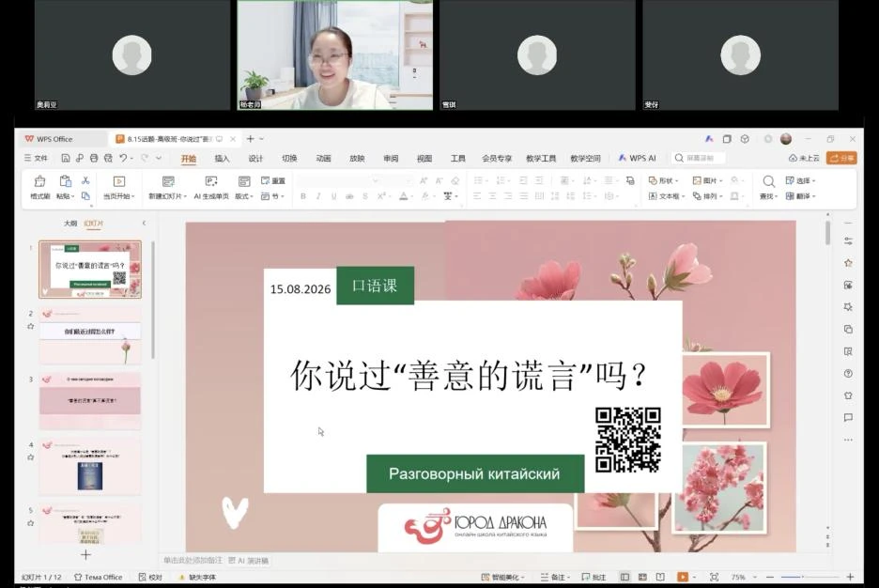Toggle text shadow S button
The image size is (879, 588).
365,196
